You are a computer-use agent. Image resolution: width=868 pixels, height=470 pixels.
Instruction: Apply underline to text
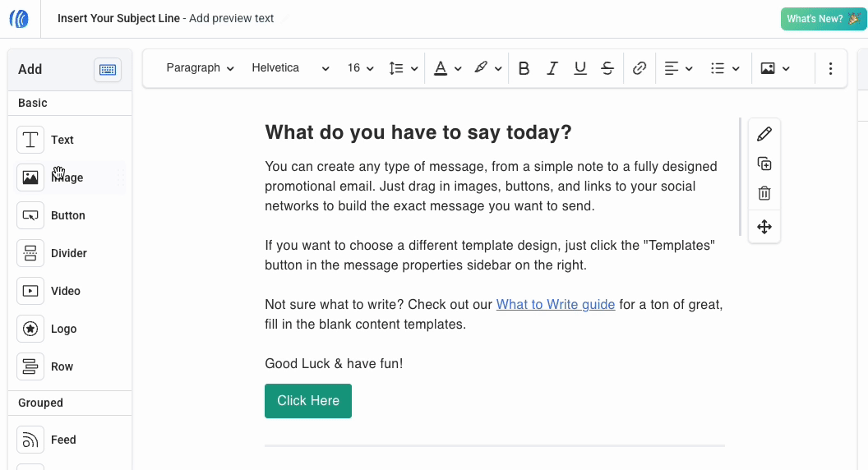pyautogui.click(x=580, y=68)
